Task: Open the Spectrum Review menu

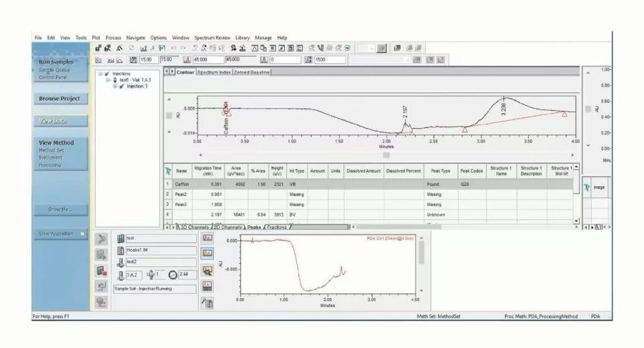Action: pyautogui.click(x=212, y=37)
